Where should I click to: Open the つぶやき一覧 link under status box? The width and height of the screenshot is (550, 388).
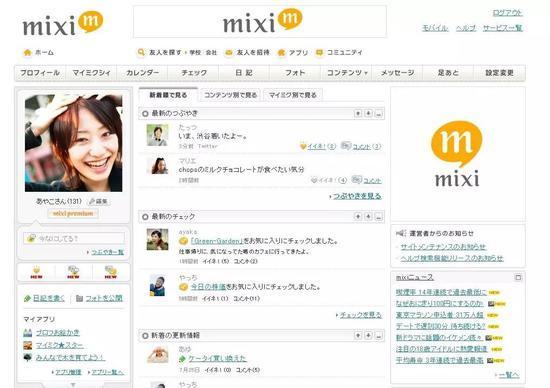[107, 252]
